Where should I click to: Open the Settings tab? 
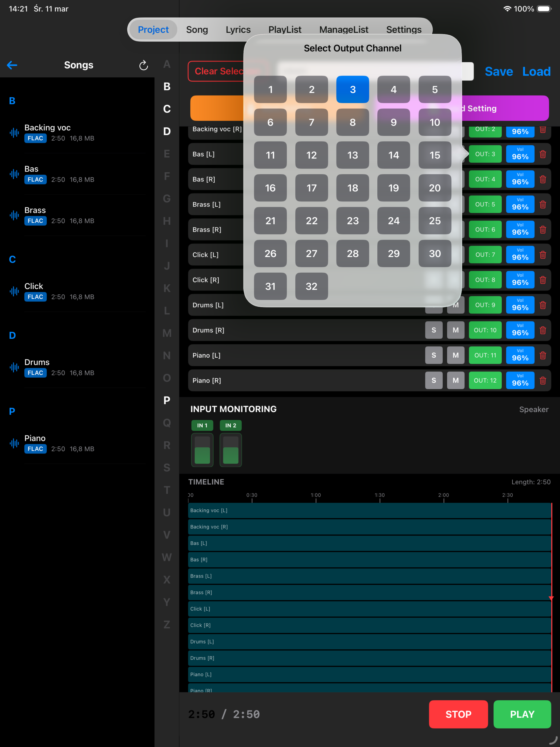tap(404, 29)
